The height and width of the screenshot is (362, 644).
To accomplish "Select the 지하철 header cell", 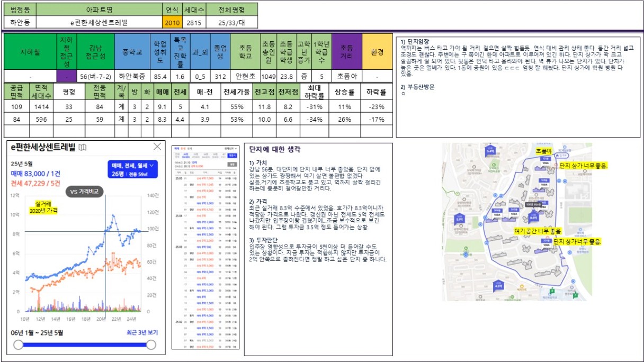I will pyautogui.click(x=30, y=52).
